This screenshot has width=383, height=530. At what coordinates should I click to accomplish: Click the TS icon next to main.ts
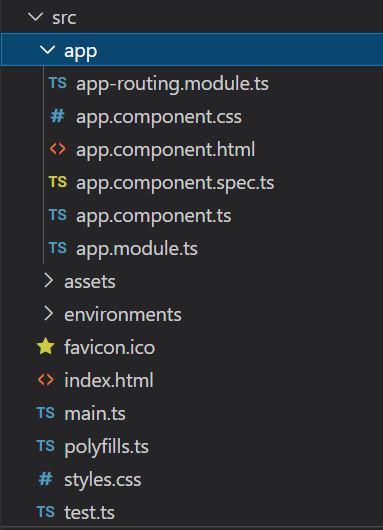46,413
